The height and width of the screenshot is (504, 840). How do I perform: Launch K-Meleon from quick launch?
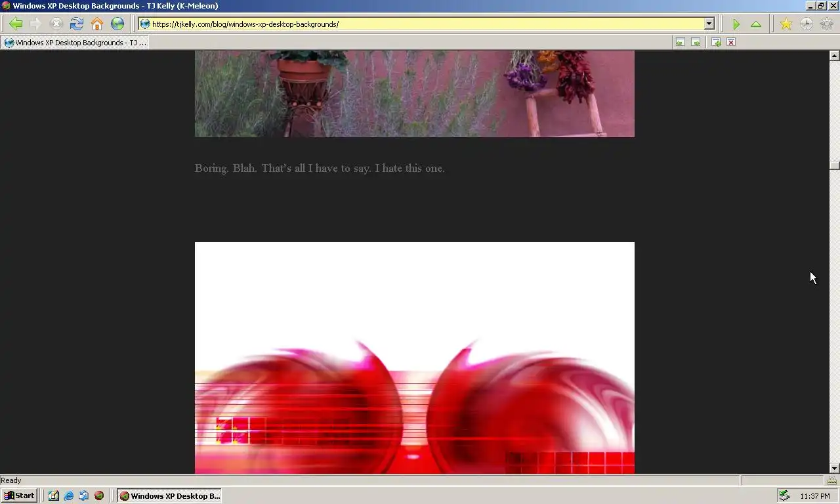tap(99, 496)
